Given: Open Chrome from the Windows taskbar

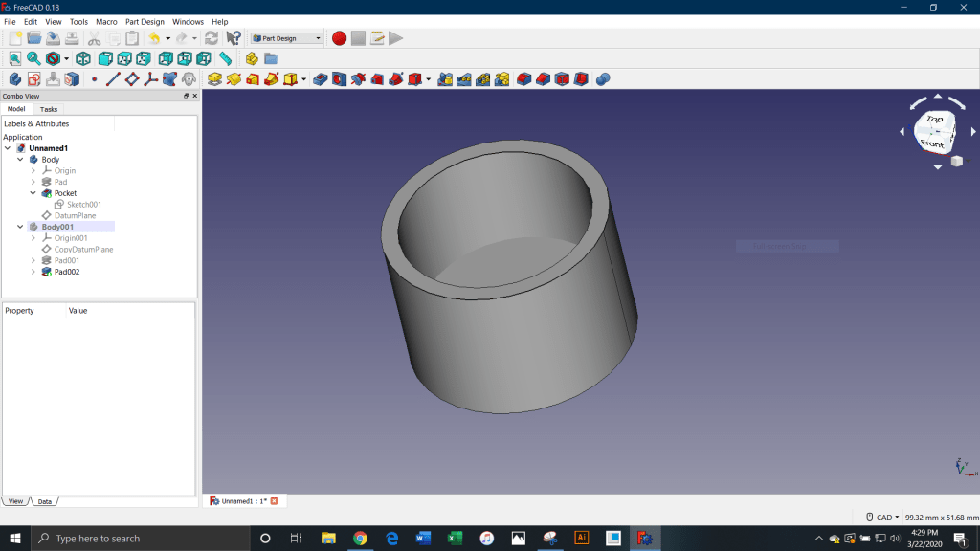Looking at the screenshot, I should pos(360,539).
